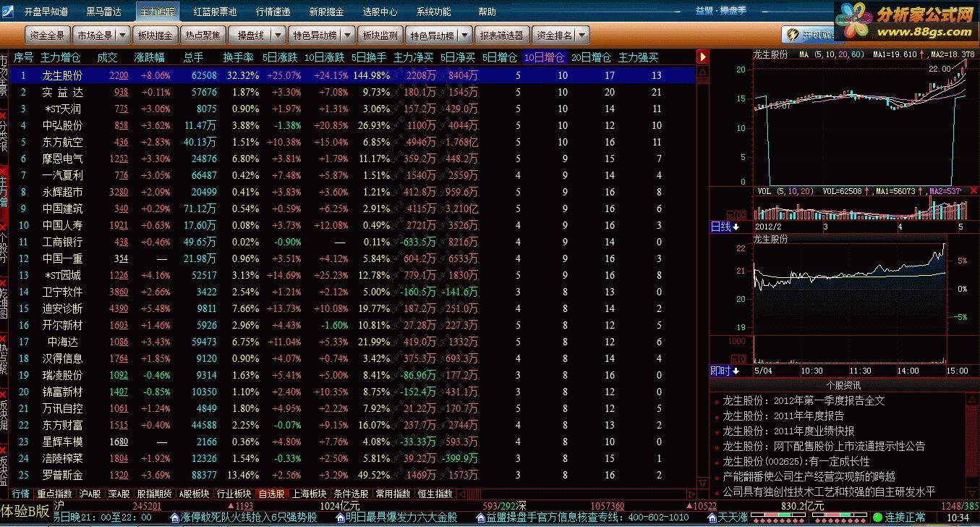Viewport: 980px width, 527px height.
Task: Click the up-triangle icon atop the table scrollbar
Action: point(702,70)
